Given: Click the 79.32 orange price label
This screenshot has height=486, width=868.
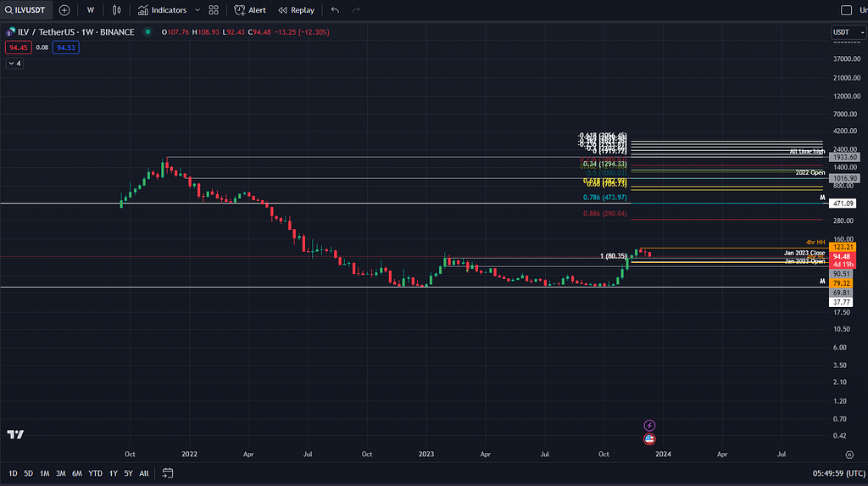Looking at the screenshot, I should tap(842, 283).
